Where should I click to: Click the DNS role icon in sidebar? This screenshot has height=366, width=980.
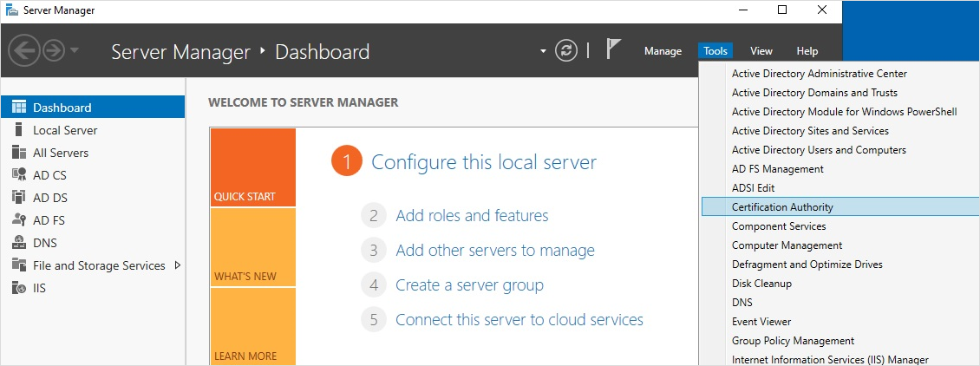[x=19, y=242]
